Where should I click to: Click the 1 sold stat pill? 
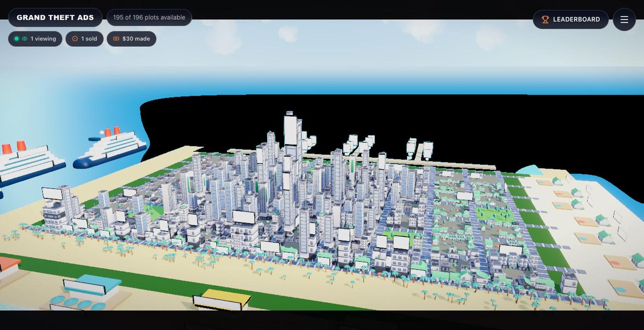click(84, 39)
